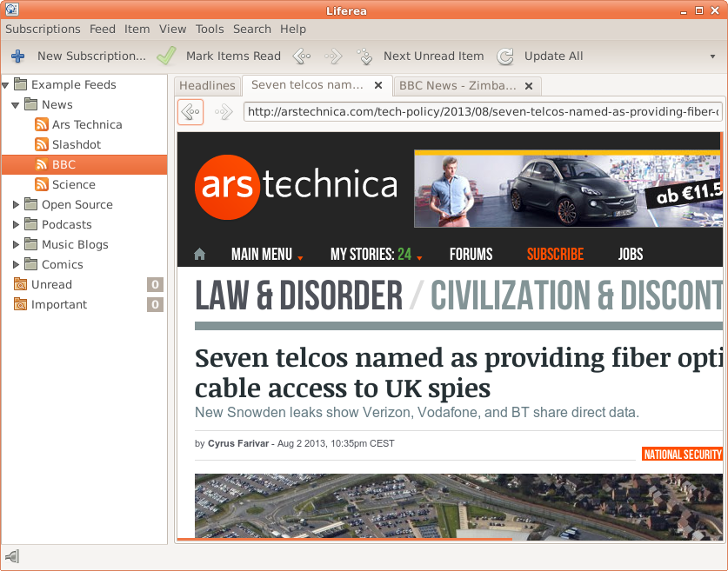Switch to the Headlines tab

coord(207,85)
